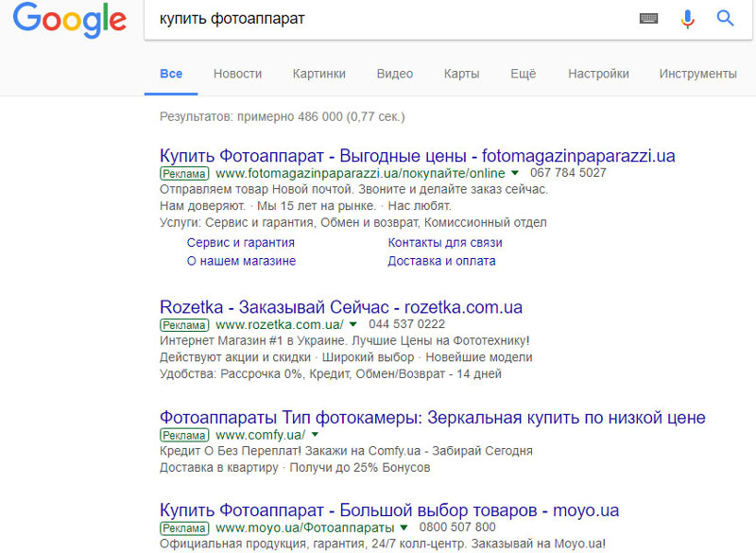Click the 'Реклама' badge on Rozetka ad
756x553 pixels.
click(184, 325)
